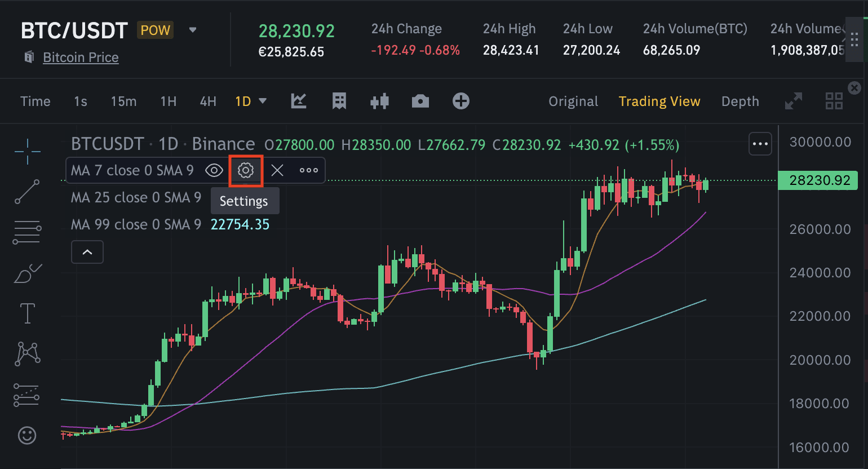Click the plus circle toolbar icon

pos(461,101)
